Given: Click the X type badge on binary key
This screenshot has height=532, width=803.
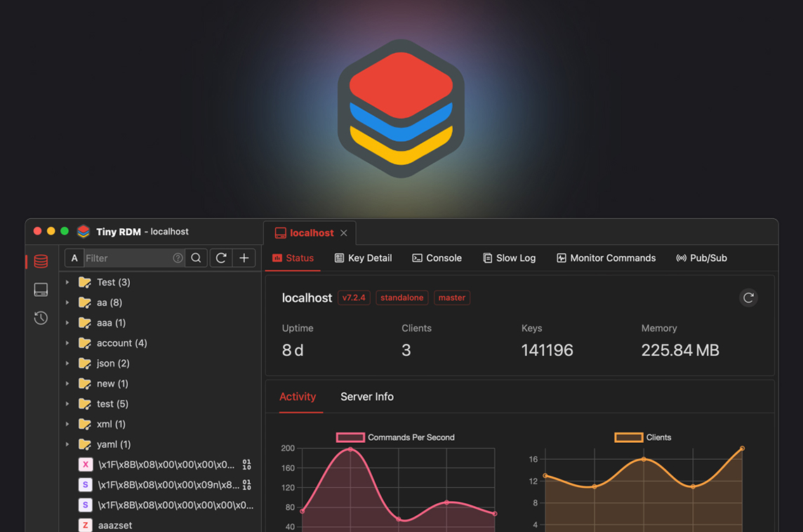Looking at the screenshot, I should pos(85,465).
